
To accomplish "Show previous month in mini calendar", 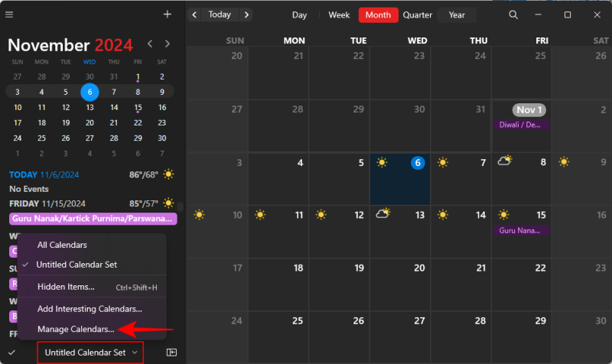I will pyautogui.click(x=151, y=44).
